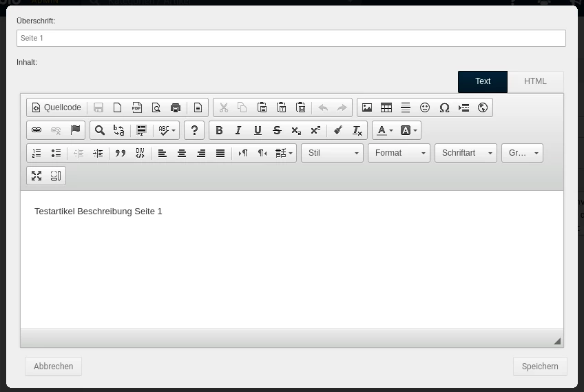Screen dimensions: 584x392
Task: Open the Stil dropdown
Action: [332, 153]
